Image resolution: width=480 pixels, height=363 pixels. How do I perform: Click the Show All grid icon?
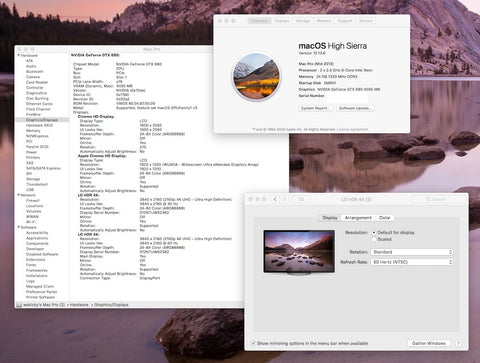click(x=301, y=199)
